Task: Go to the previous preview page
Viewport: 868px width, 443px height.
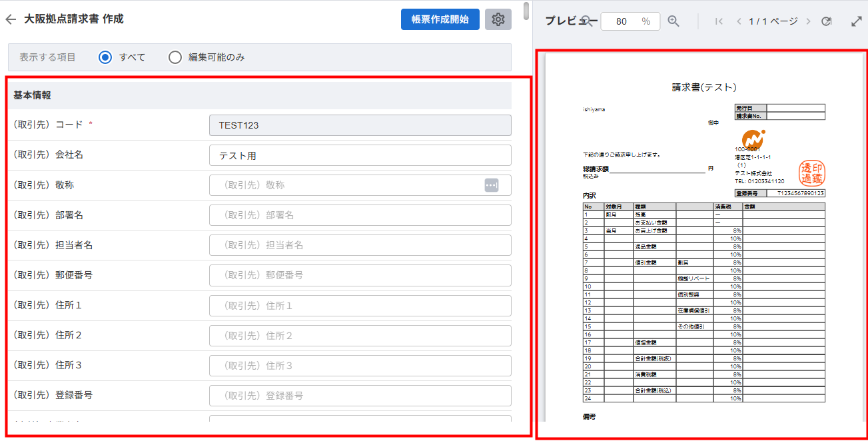Action: 738,21
